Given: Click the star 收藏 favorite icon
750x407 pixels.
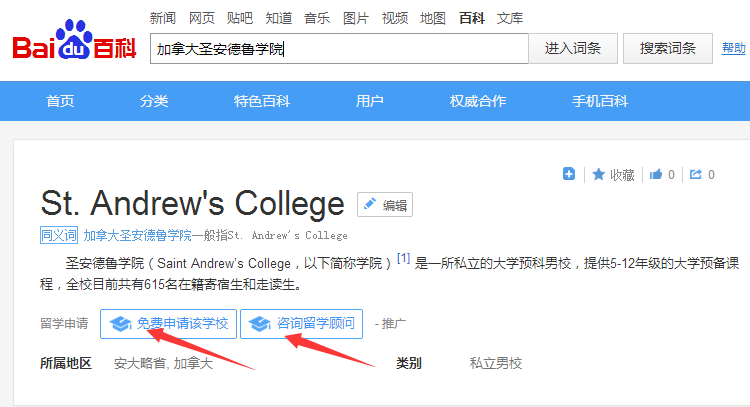Looking at the screenshot, I should pos(598,175).
